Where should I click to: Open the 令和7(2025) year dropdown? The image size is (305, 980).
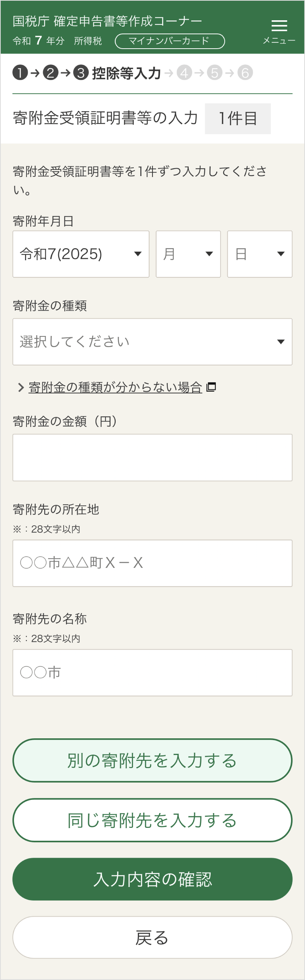pos(81,254)
